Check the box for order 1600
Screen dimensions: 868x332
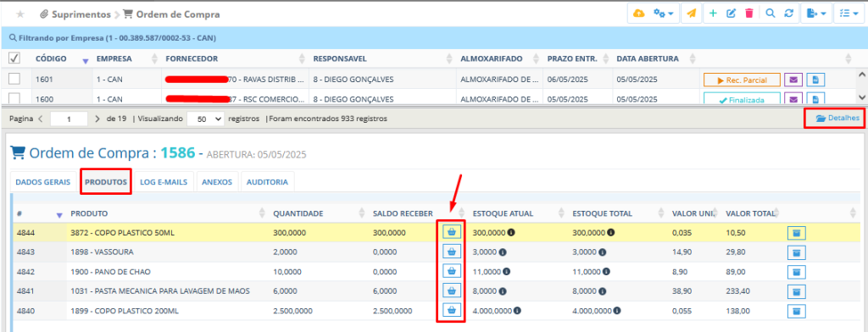click(x=14, y=98)
